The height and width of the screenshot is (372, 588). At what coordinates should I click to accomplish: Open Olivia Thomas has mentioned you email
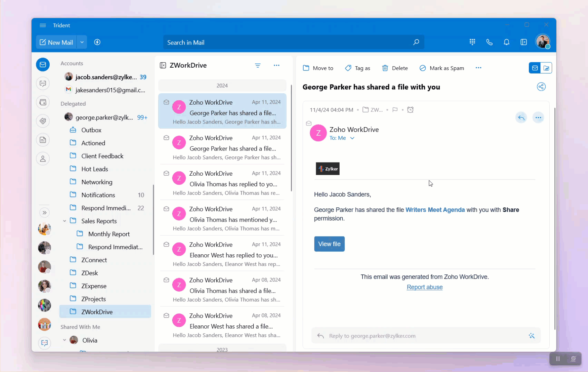pos(222,218)
